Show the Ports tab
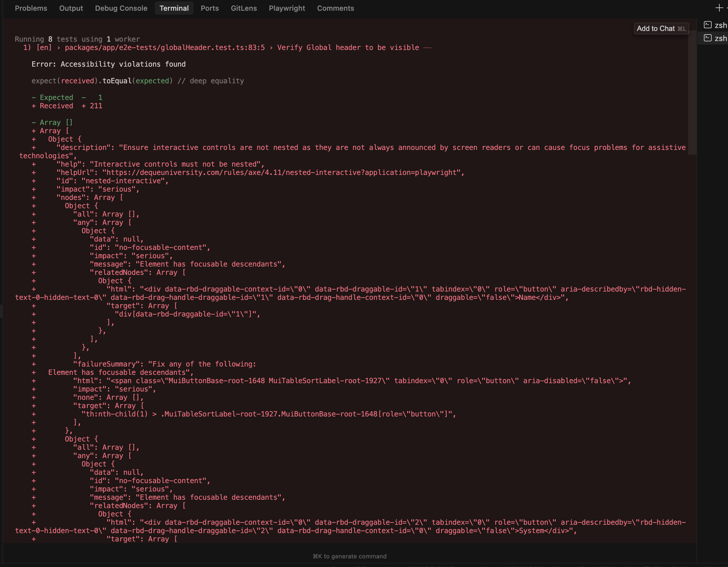The image size is (728, 567). click(x=210, y=8)
